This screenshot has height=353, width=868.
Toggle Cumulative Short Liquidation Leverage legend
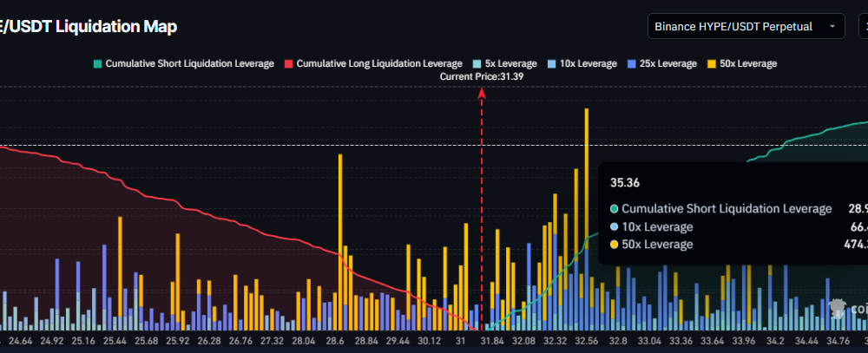(x=189, y=63)
